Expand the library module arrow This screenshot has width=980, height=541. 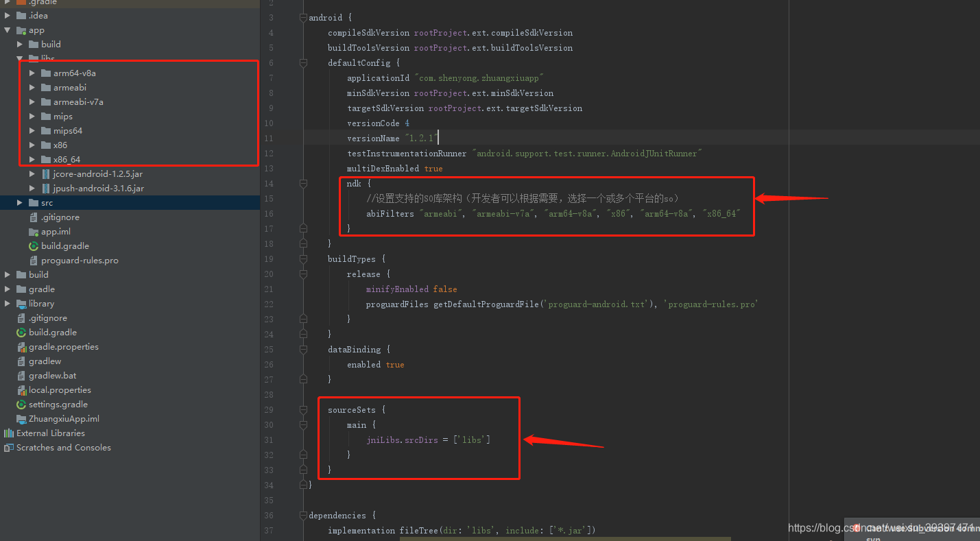8,303
